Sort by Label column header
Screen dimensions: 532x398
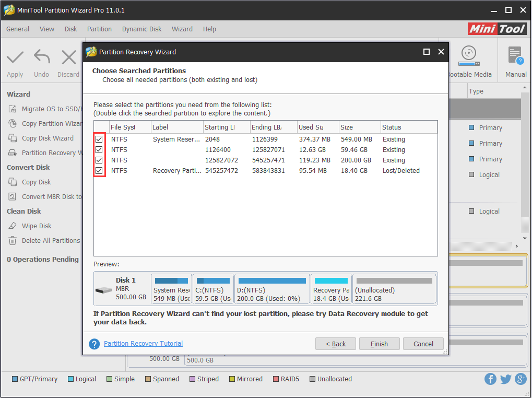coord(177,127)
